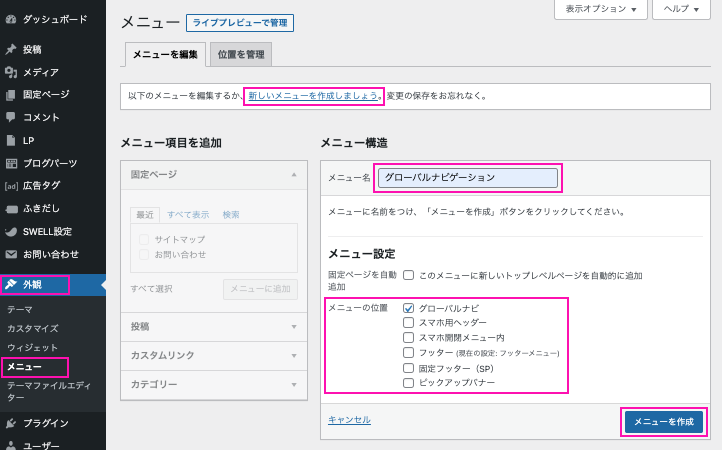Expand the 投稿 accordion section
Screen dimensions: 722x450
214,327
